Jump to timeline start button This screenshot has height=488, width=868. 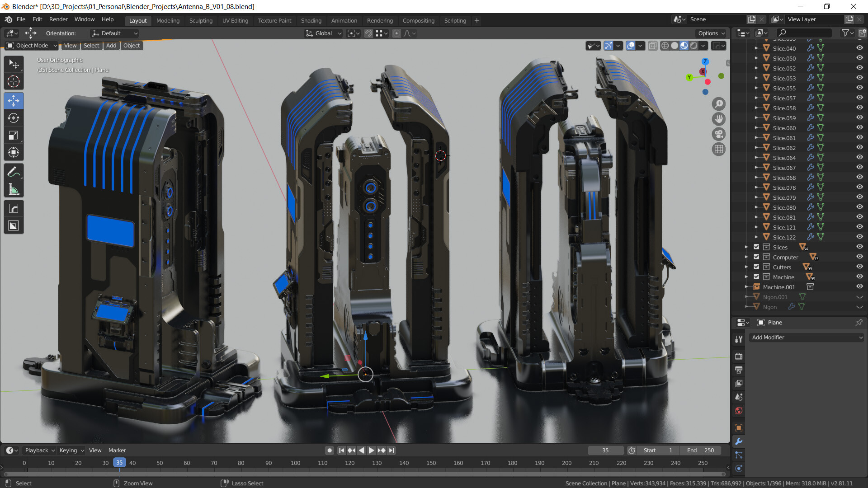coord(342,450)
